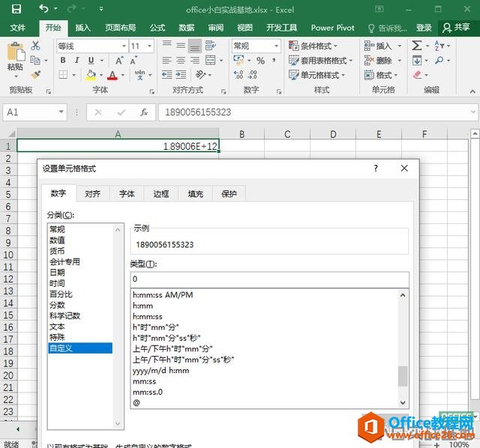Click the text Orientation icon
Viewport: 480px width, 448px height.
pos(200,75)
